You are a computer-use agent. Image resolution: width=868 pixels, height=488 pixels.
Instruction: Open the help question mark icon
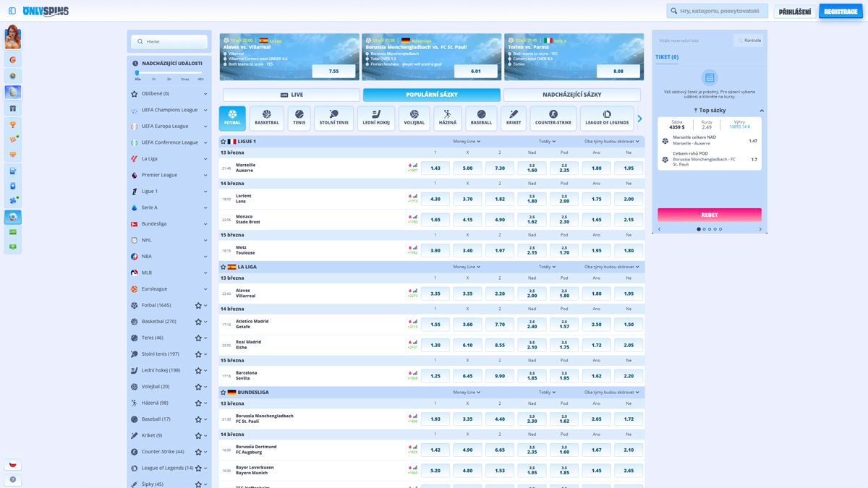click(x=12, y=479)
